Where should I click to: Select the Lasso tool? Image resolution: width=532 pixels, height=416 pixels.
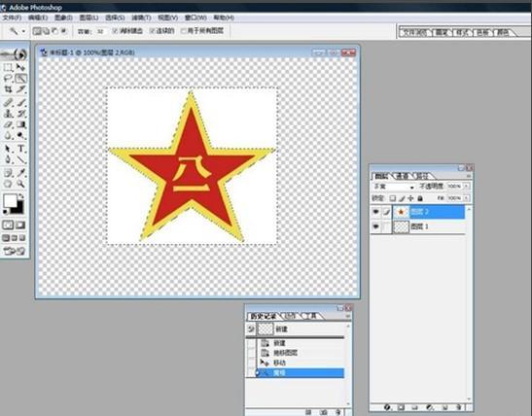click(x=8, y=79)
